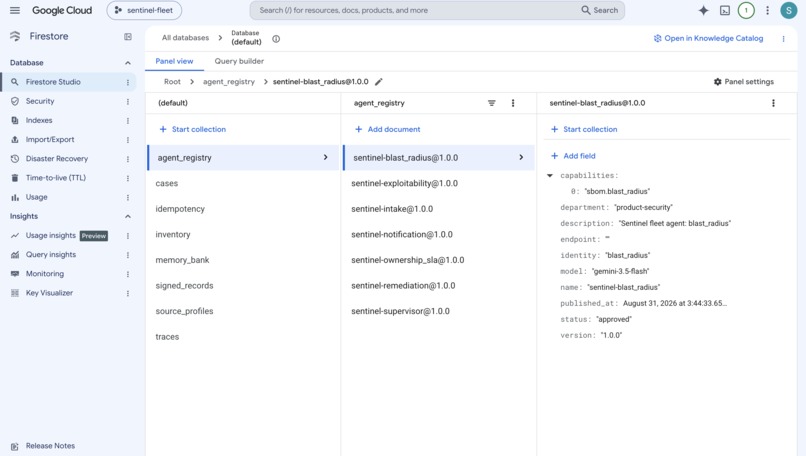Open the Gemini AI assistant sparkle icon
The width and height of the screenshot is (806, 456).
[703, 10]
